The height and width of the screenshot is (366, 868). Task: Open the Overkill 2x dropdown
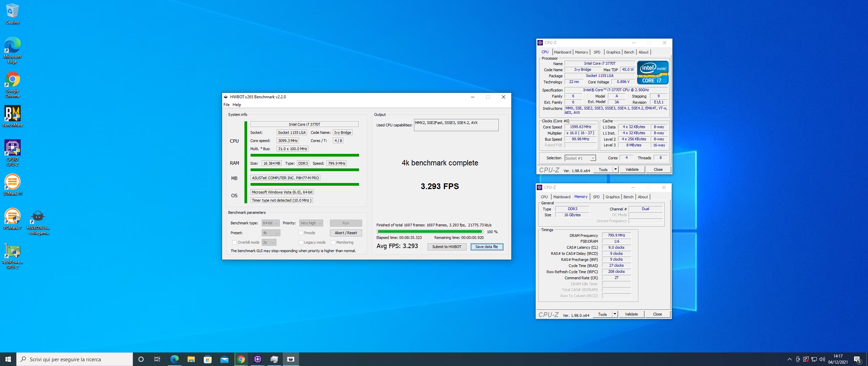pyautogui.click(x=269, y=242)
